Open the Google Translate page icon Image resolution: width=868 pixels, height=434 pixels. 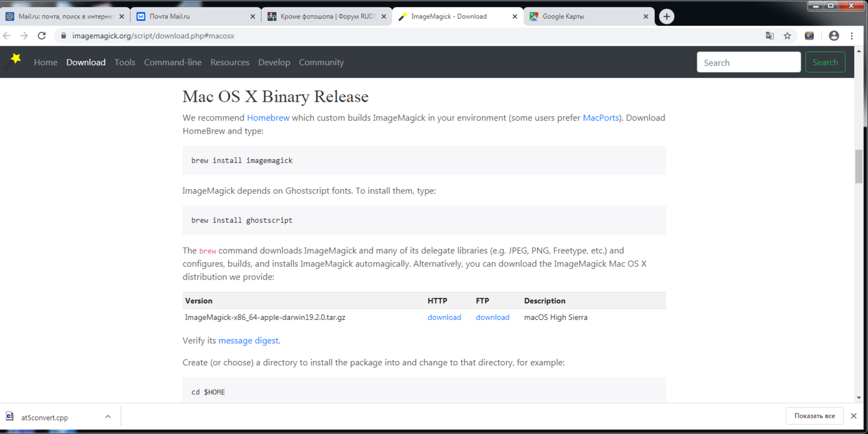click(770, 36)
